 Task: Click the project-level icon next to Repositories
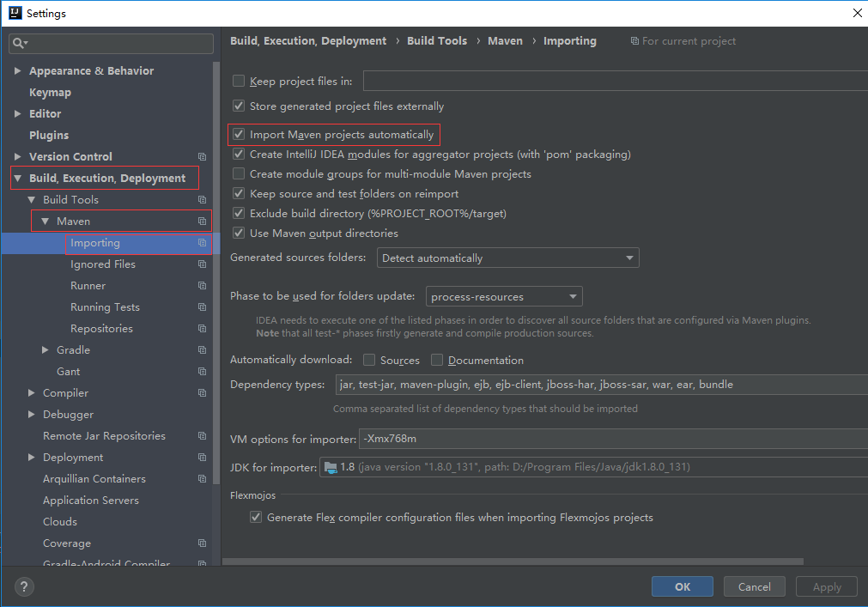[202, 329]
